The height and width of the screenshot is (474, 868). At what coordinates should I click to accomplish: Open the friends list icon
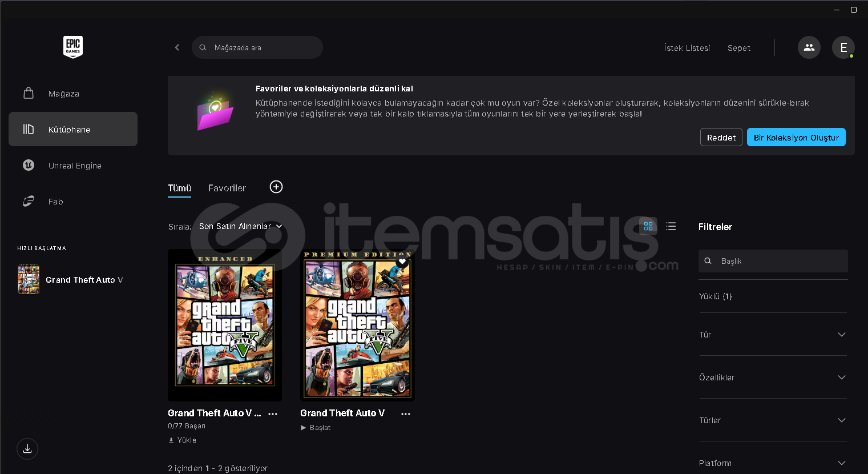809,47
